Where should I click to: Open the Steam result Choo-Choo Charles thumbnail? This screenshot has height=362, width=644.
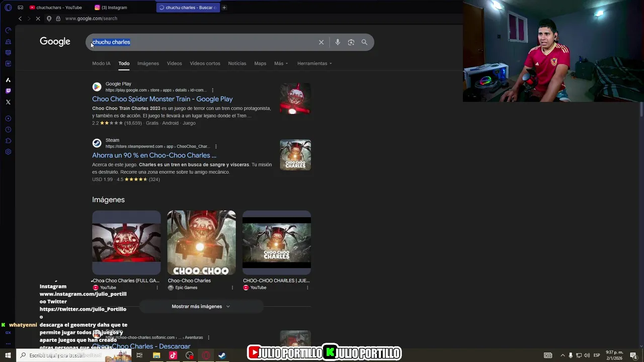(x=295, y=155)
